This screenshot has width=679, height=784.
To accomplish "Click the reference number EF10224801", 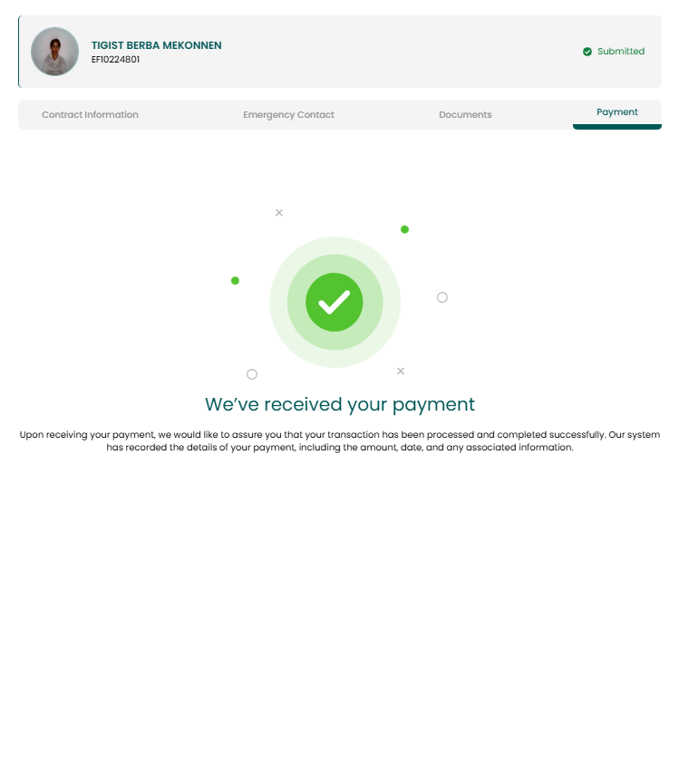I will coord(115,60).
